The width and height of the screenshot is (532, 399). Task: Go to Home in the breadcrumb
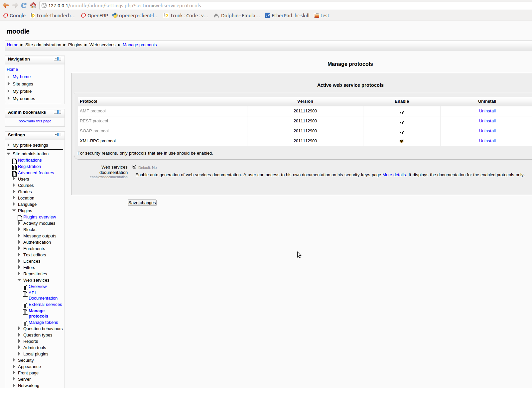pos(13,45)
